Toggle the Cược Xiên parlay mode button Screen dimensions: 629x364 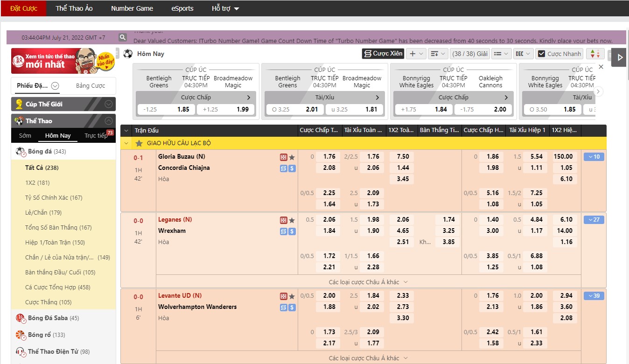pos(383,54)
